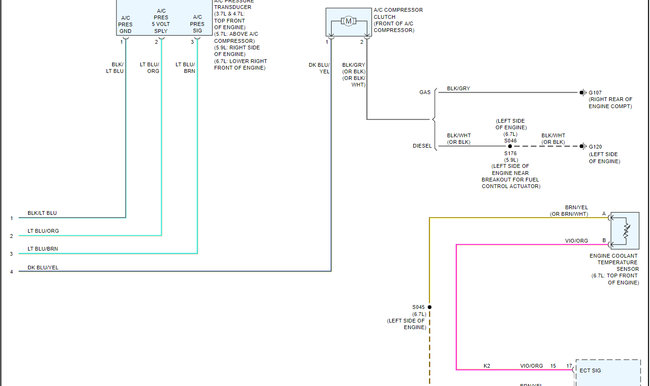The width and height of the screenshot is (650, 386).
Task: Click the 'S176' splice label
Action: tap(511, 153)
